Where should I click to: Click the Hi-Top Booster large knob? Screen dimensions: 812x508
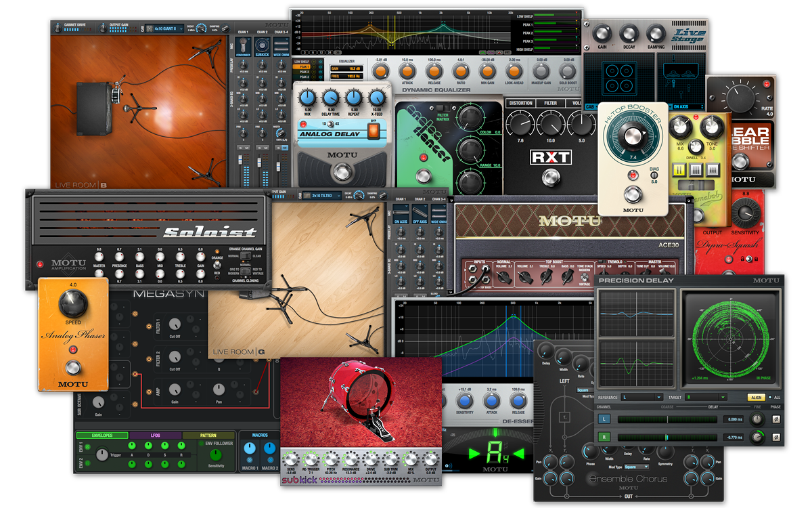pos(633,136)
